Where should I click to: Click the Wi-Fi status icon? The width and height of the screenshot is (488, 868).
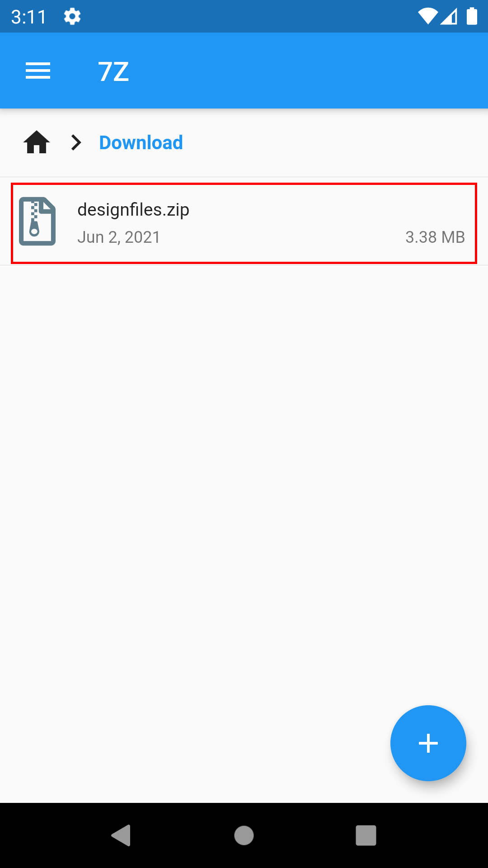(x=427, y=16)
